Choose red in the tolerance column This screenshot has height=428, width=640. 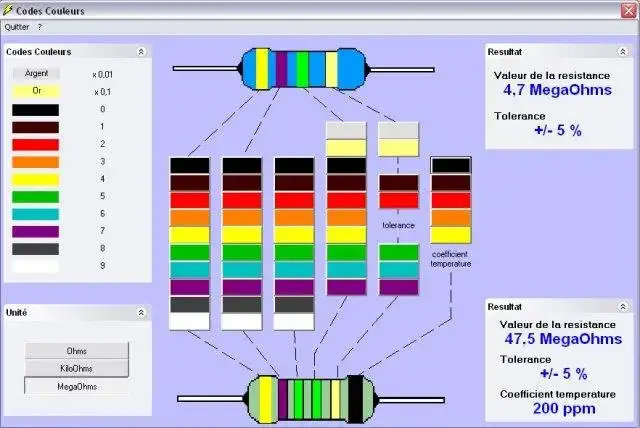[398, 200]
